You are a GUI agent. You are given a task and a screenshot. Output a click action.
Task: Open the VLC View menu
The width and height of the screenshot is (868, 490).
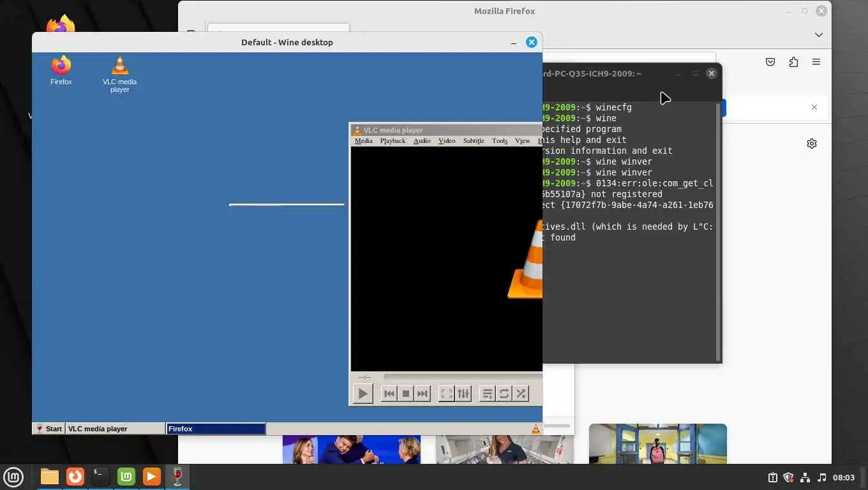(x=522, y=140)
